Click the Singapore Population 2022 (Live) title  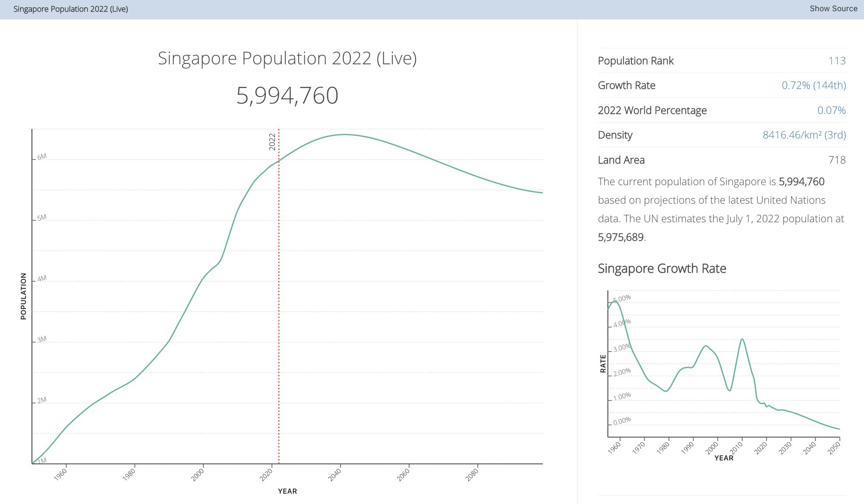[287, 58]
